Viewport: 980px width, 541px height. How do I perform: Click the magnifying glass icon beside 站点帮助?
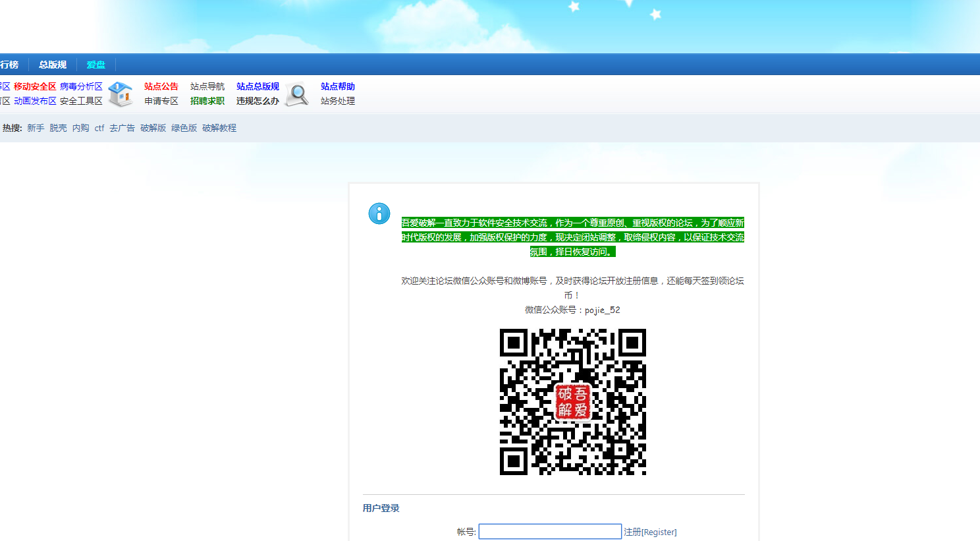coord(297,94)
